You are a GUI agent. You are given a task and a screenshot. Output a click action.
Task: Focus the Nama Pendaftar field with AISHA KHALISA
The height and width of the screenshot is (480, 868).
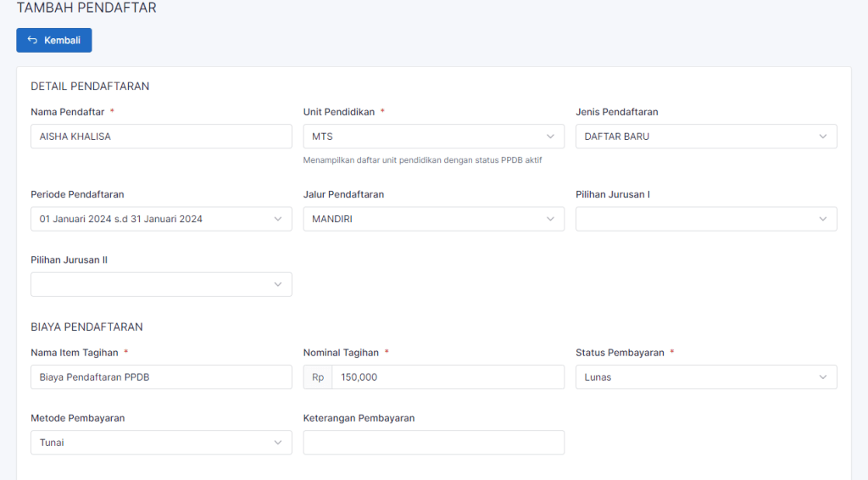pos(161,137)
